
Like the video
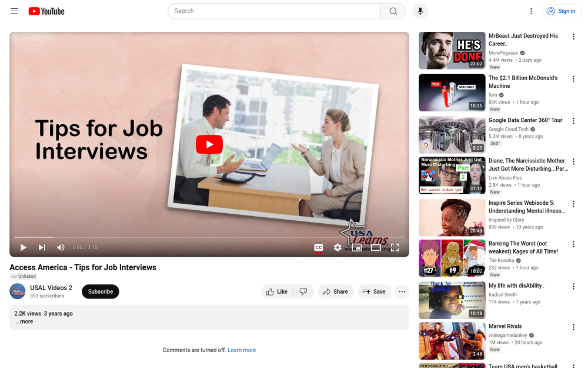pyautogui.click(x=277, y=291)
